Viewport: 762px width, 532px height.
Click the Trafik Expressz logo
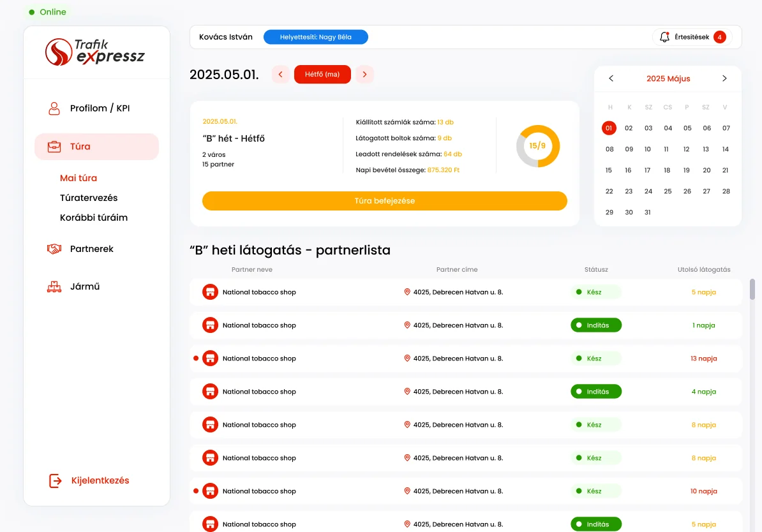click(x=95, y=52)
